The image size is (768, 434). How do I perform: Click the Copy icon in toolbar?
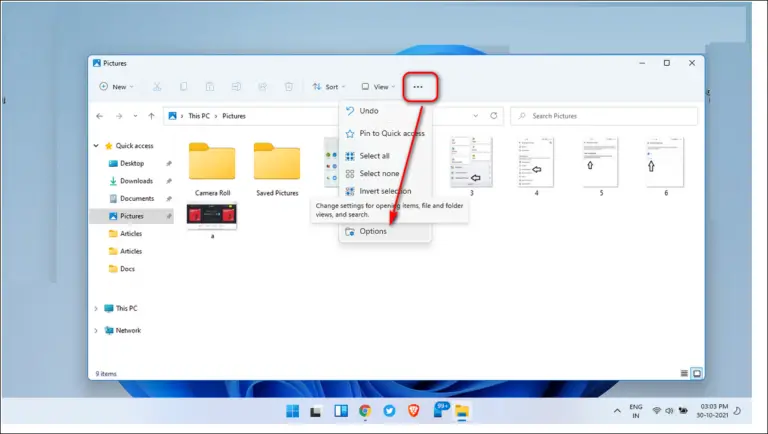coord(183,87)
